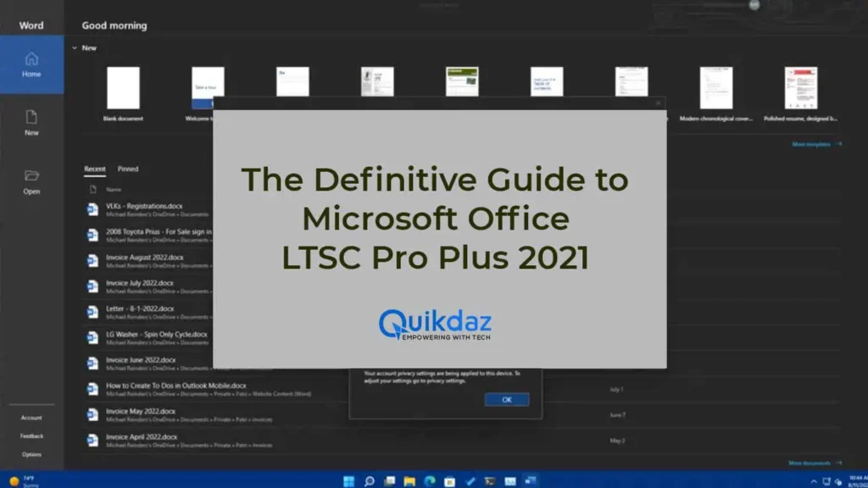Viewport: 868px width, 488px height.
Task: Collapse the New templates section chevron
Action: 74,48
